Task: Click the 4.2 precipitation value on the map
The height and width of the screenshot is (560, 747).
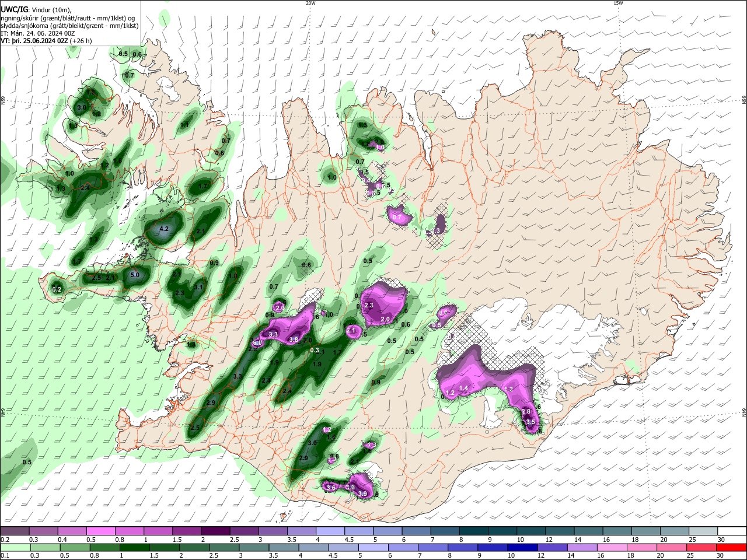Action: coord(164,229)
